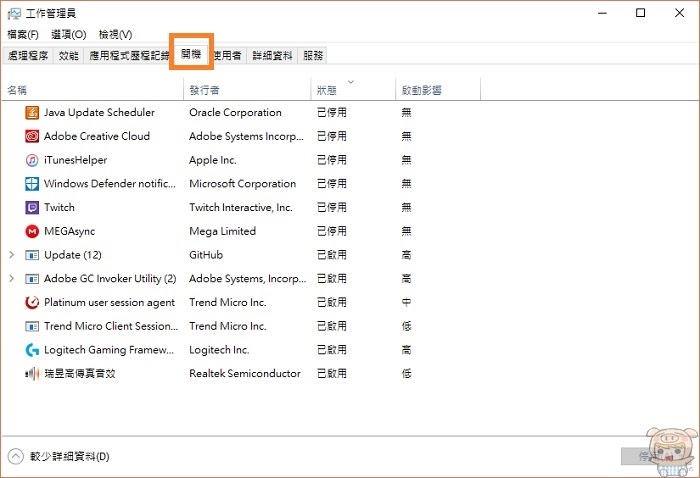Click GitHub publisher cell
Image resolution: width=700 pixels, height=478 pixels.
[x=206, y=255]
